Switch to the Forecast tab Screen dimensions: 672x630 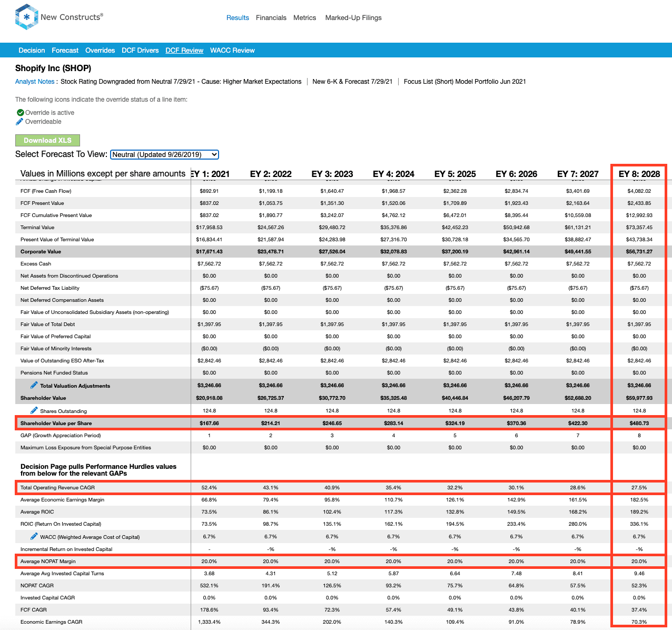point(65,51)
